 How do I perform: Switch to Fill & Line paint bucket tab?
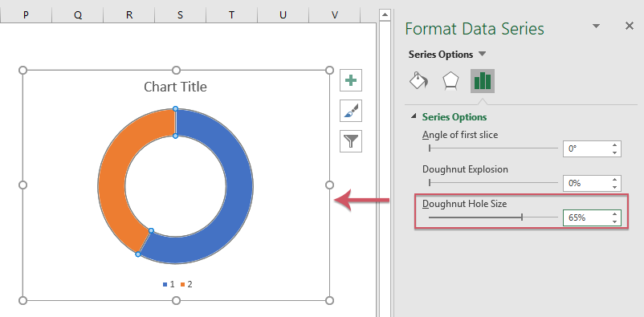418,80
